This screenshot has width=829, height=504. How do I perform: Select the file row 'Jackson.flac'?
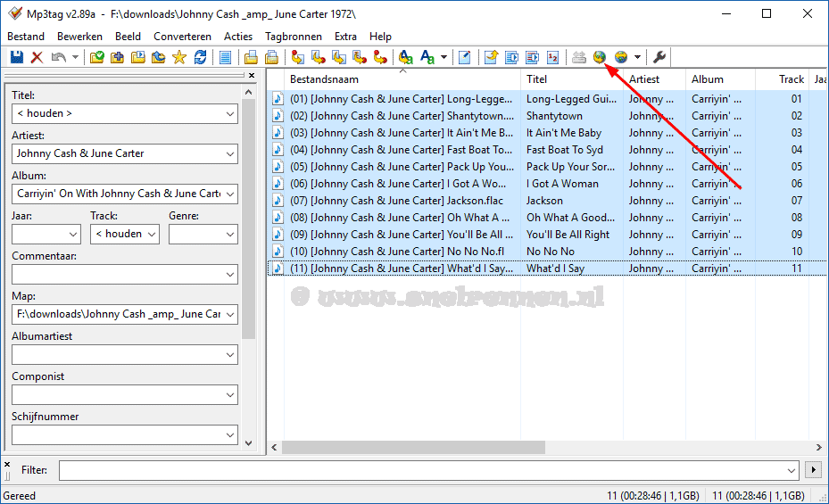(x=548, y=201)
